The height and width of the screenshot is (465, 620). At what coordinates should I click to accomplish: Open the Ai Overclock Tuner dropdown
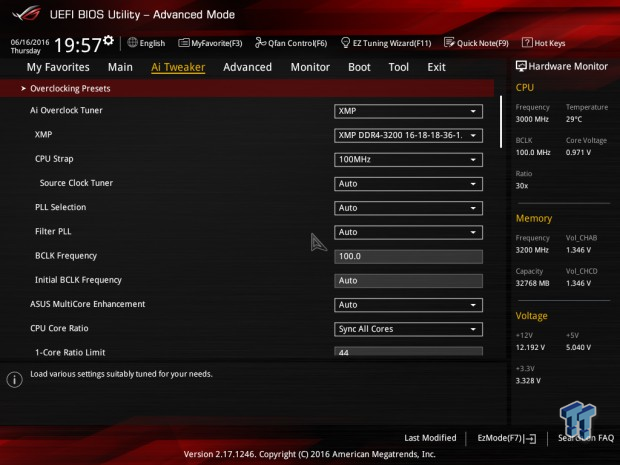pos(408,111)
